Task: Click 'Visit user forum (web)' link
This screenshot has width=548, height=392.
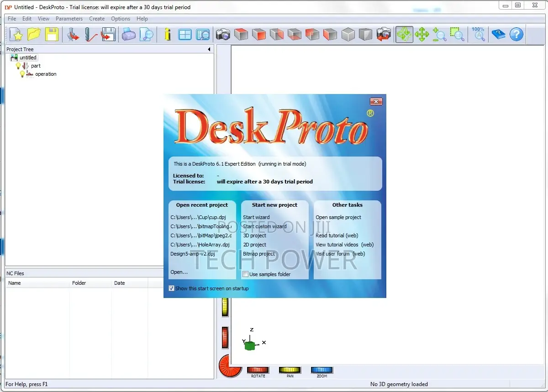Action: (x=341, y=254)
